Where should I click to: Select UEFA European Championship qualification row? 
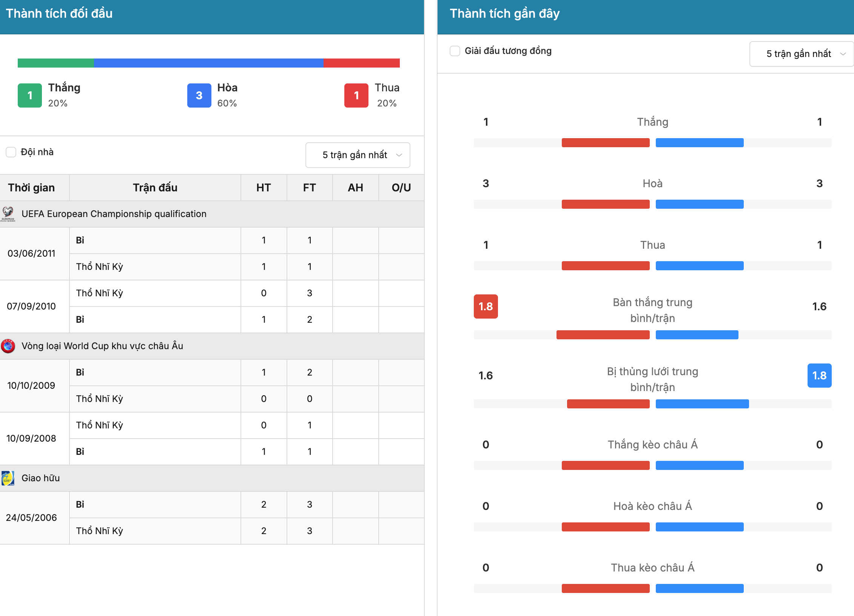[x=212, y=214]
